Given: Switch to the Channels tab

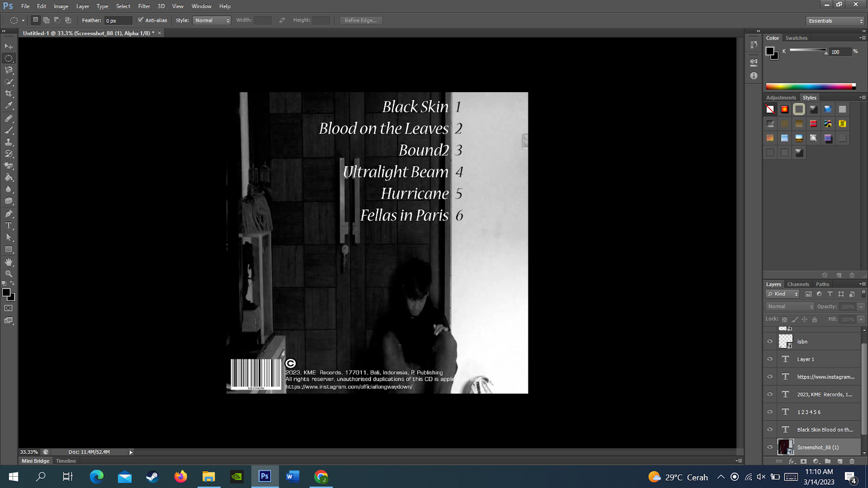Looking at the screenshot, I should click(798, 284).
